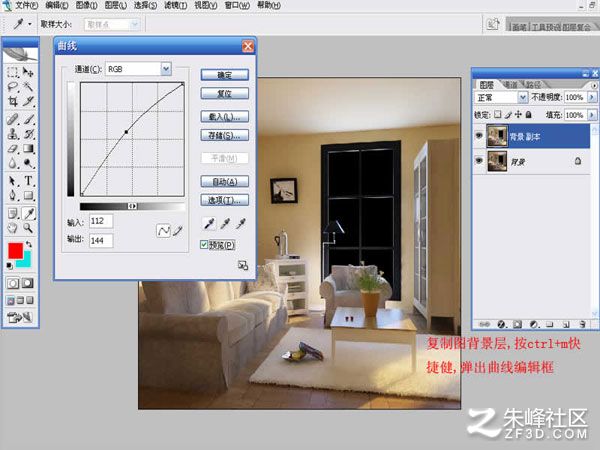Open the RGB channel dropdown
The height and width of the screenshot is (450, 600).
(166, 69)
